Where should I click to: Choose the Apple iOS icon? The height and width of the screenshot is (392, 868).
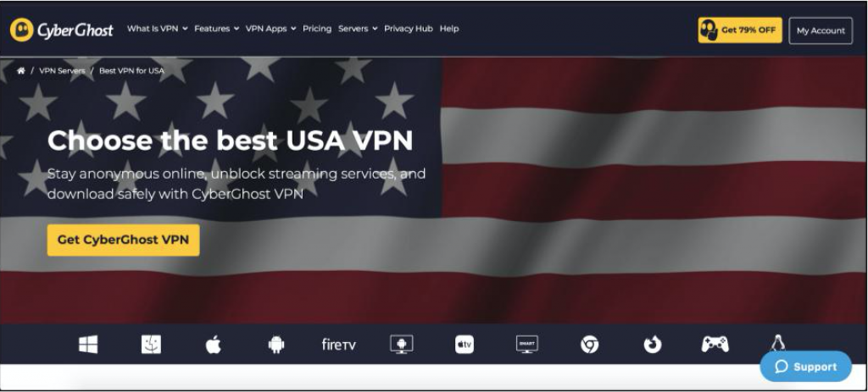[213, 345]
